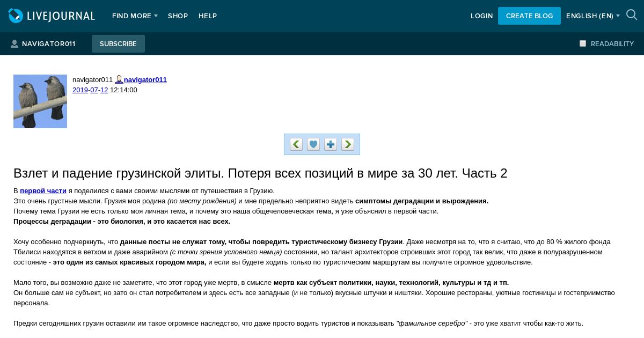The image size is (644, 338).
Task: Click the 2019 year link
Action: click(80, 90)
